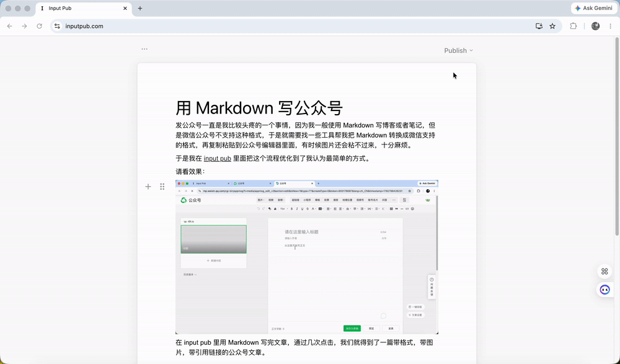Viewport: 620px width, 364px height.
Task: Go forward with the browser forward arrow
Action: coord(25,26)
